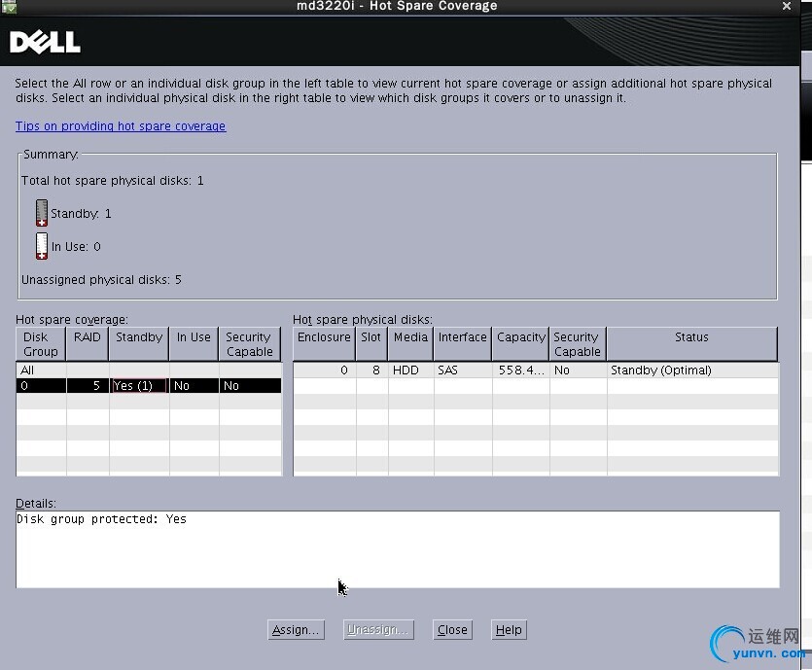812x670 pixels.
Task: Select enclosure 0 cell of hot spare disk
Action: pos(325,370)
